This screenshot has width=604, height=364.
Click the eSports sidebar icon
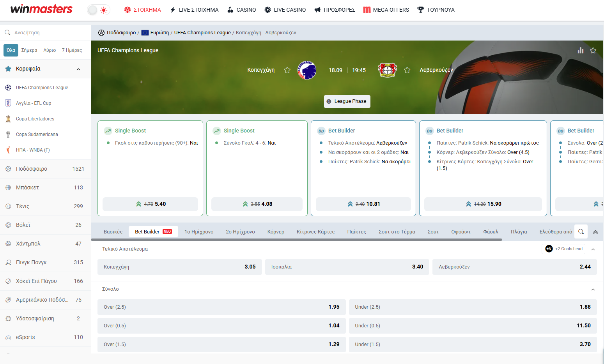9,337
